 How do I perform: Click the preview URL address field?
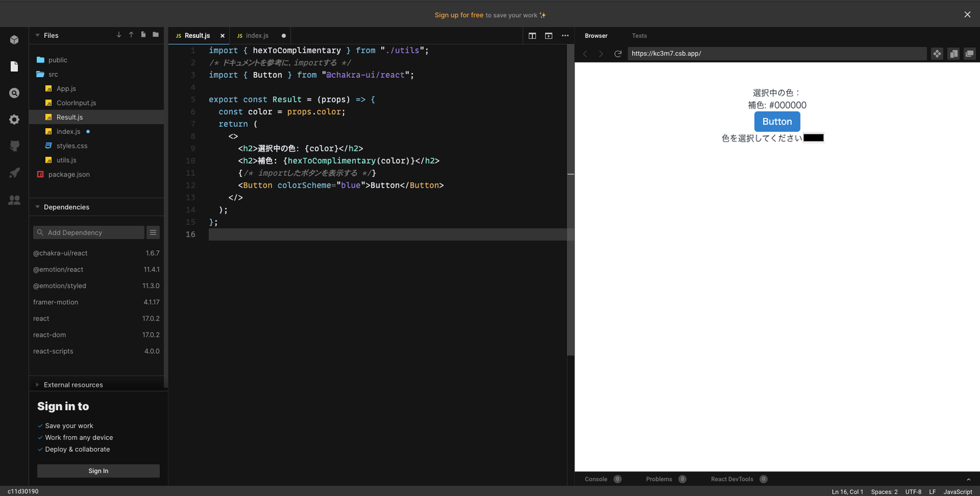tap(777, 54)
